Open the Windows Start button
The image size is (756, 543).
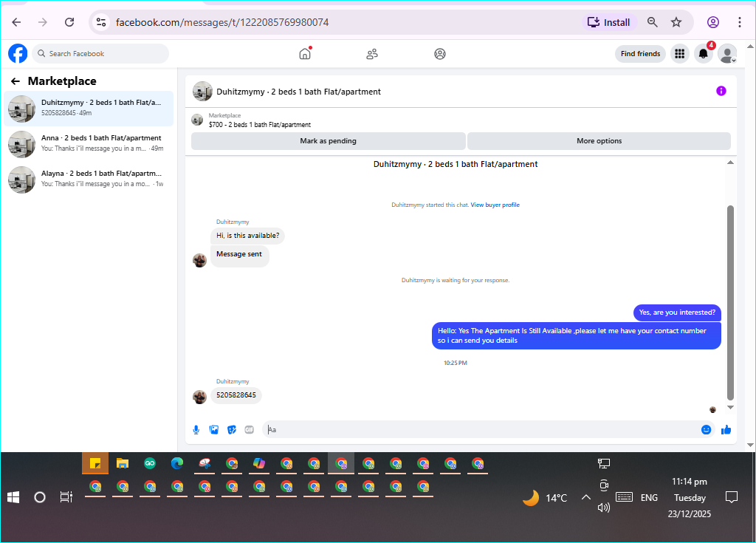point(13,497)
